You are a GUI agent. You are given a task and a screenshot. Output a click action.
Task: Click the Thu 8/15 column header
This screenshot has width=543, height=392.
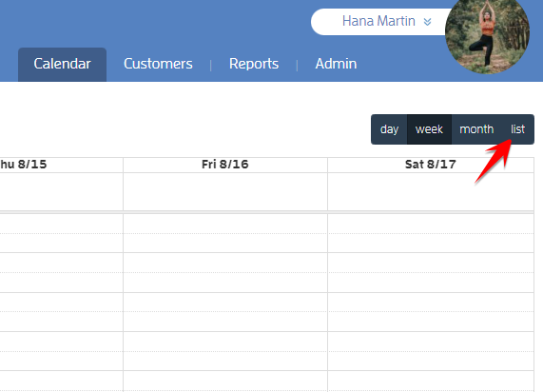[x=61, y=165]
